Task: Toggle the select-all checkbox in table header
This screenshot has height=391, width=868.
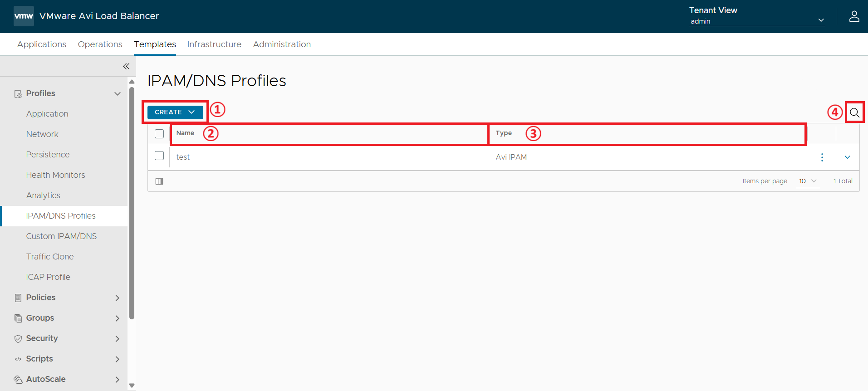Action: (x=159, y=134)
